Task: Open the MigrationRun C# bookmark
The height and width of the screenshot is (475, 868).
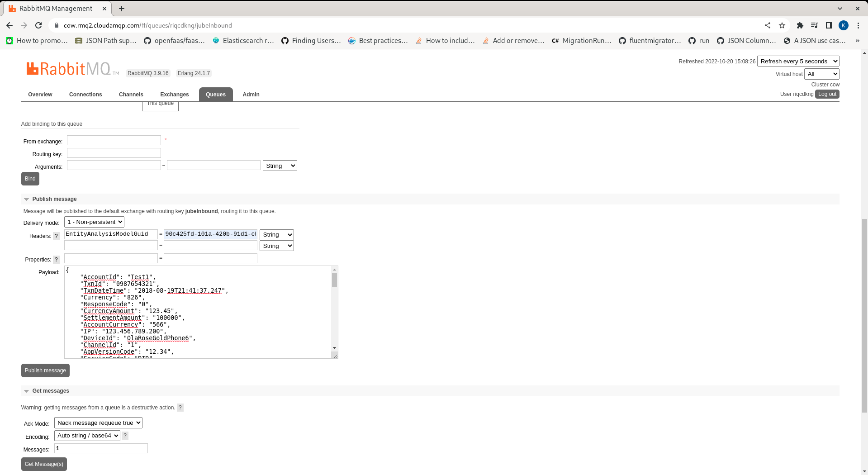Action: (x=582, y=41)
